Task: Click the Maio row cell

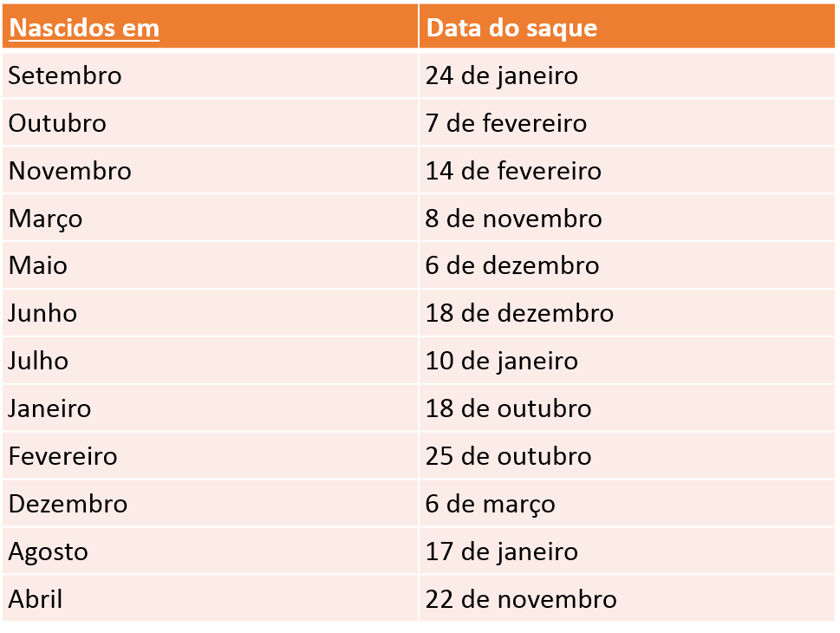Action: [x=38, y=265]
